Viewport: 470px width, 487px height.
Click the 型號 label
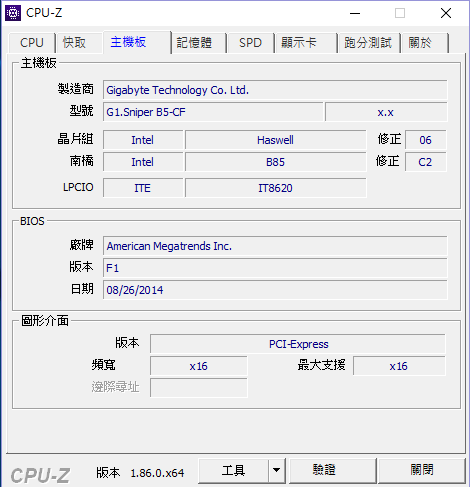coord(82,111)
